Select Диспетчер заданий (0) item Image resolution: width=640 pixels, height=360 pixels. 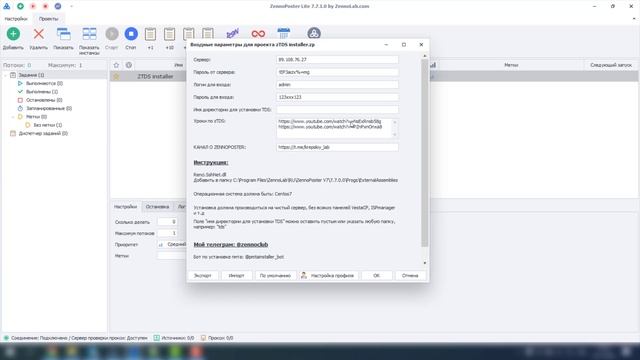43,133
